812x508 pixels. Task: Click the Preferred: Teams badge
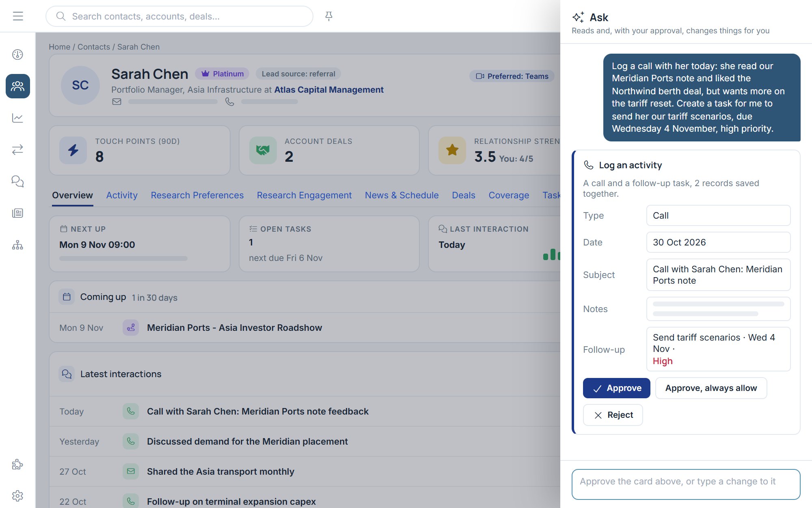512,76
